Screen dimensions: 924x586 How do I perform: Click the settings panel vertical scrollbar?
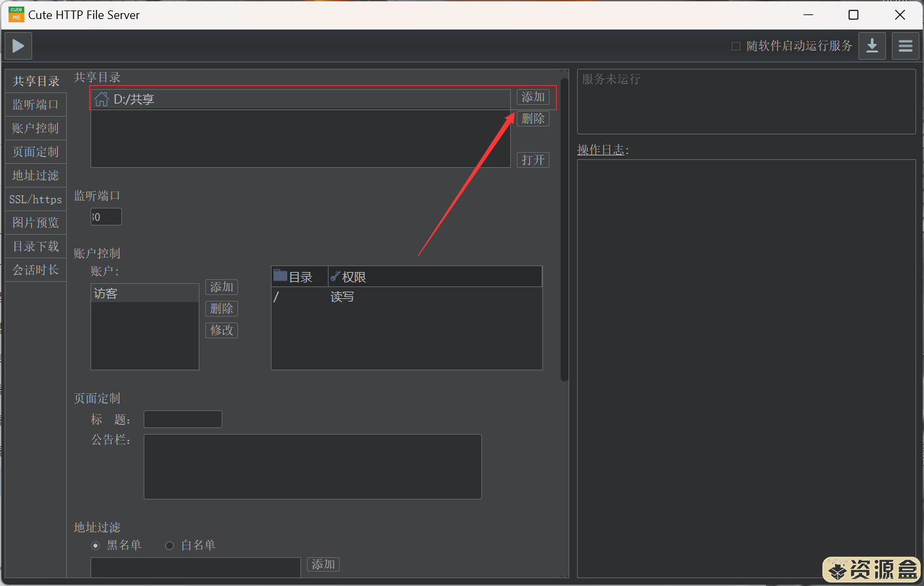pyautogui.click(x=565, y=229)
